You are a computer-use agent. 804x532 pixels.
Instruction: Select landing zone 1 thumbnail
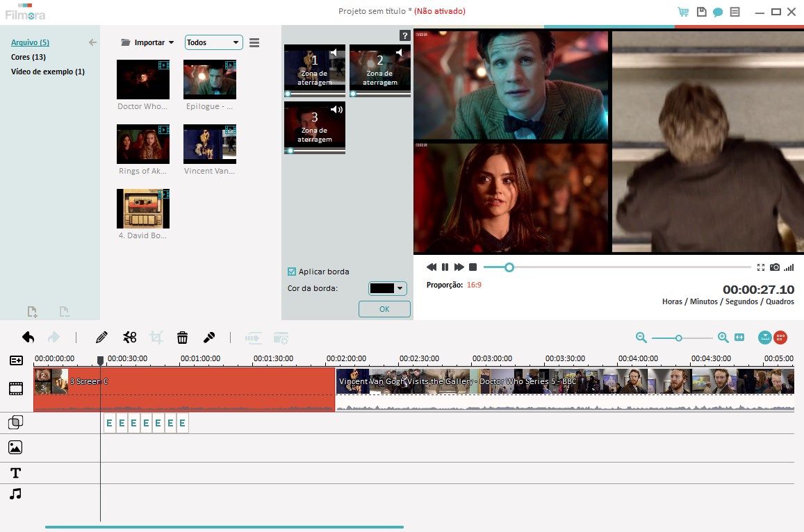315,70
